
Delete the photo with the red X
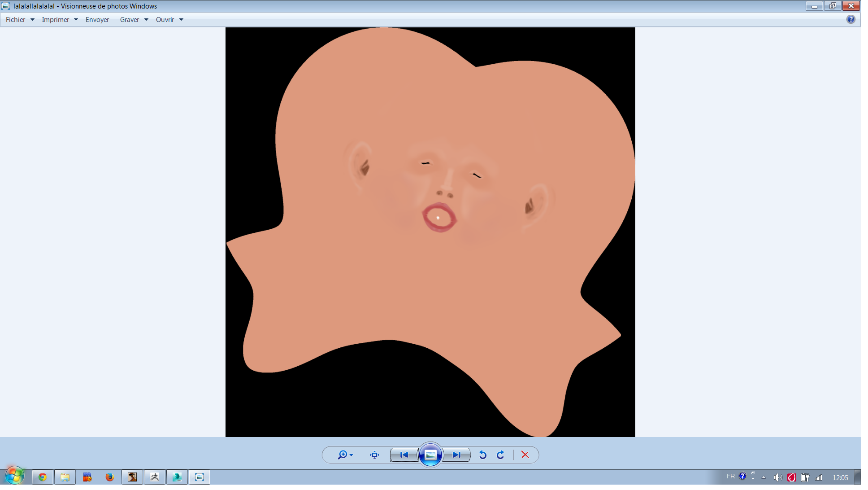[x=525, y=455]
